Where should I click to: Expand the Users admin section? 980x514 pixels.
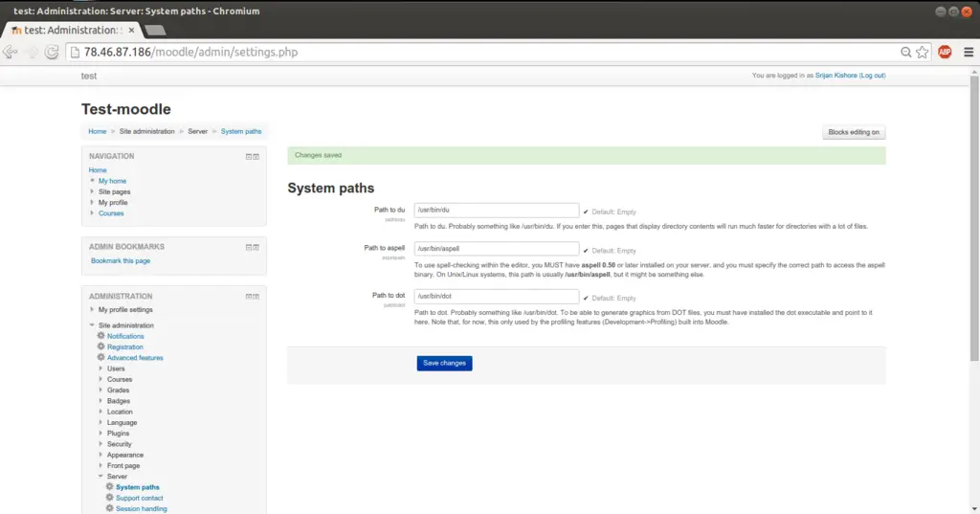coord(100,369)
